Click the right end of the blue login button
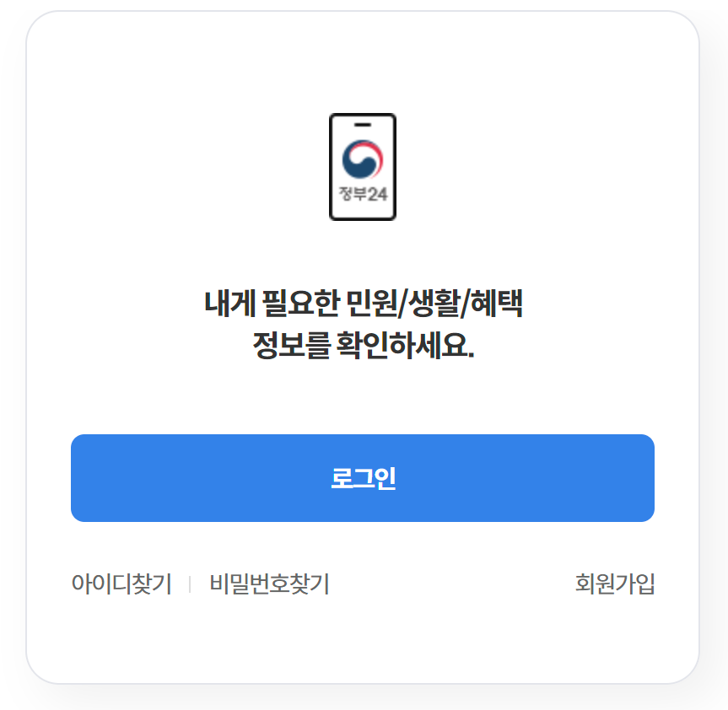This screenshot has height=710, width=728. [633, 478]
